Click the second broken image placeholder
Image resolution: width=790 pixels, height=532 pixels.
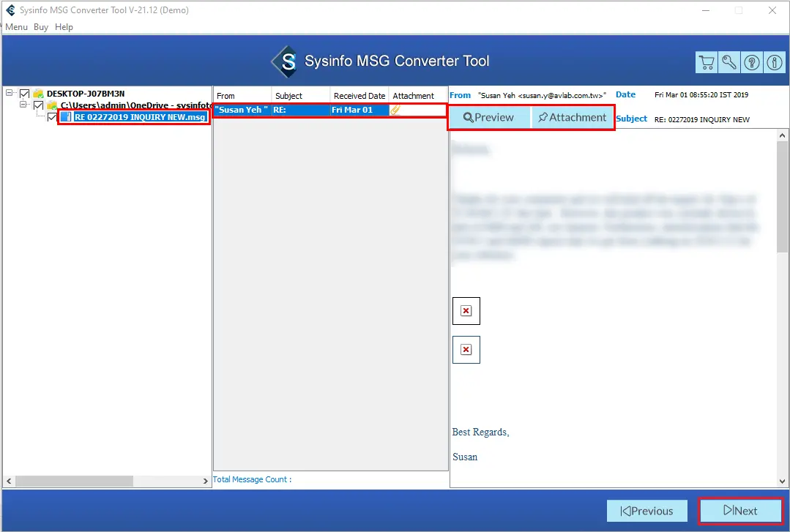[x=466, y=350]
